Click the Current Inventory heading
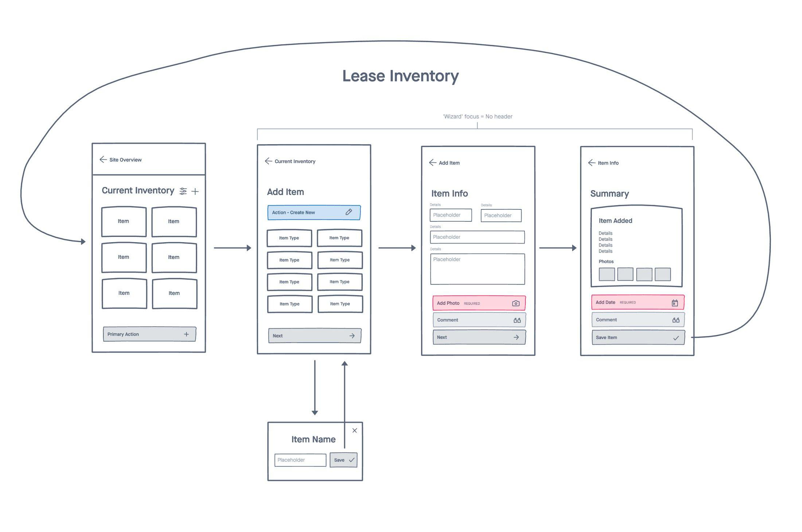Viewport: 802px width, 532px height. tap(138, 191)
